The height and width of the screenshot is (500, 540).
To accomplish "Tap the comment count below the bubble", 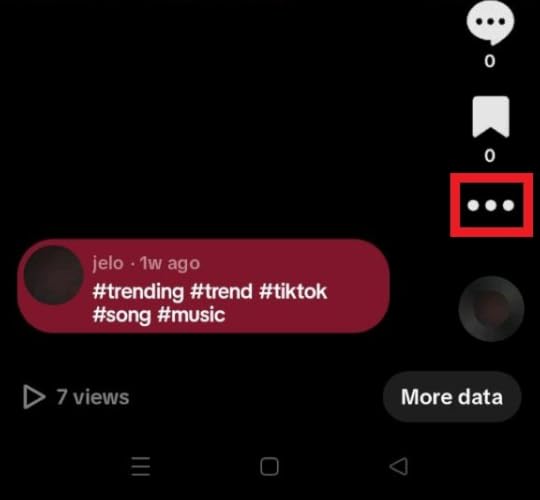I will tap(490, 61).
